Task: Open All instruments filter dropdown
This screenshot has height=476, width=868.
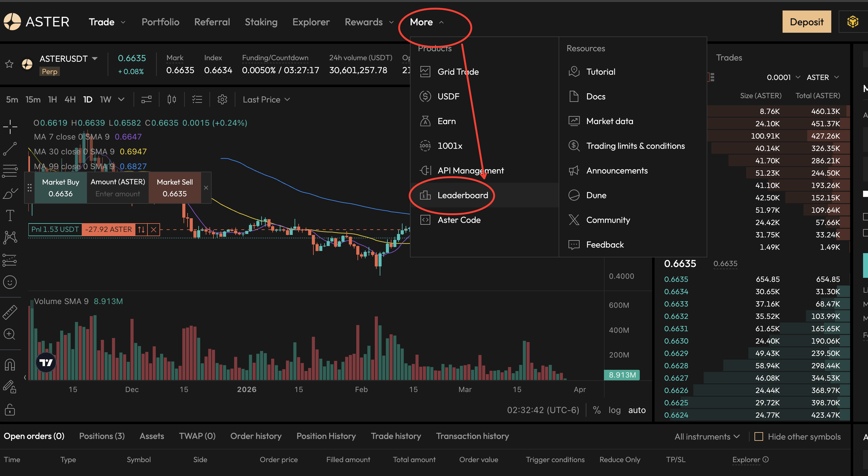Action: (707, 436)
